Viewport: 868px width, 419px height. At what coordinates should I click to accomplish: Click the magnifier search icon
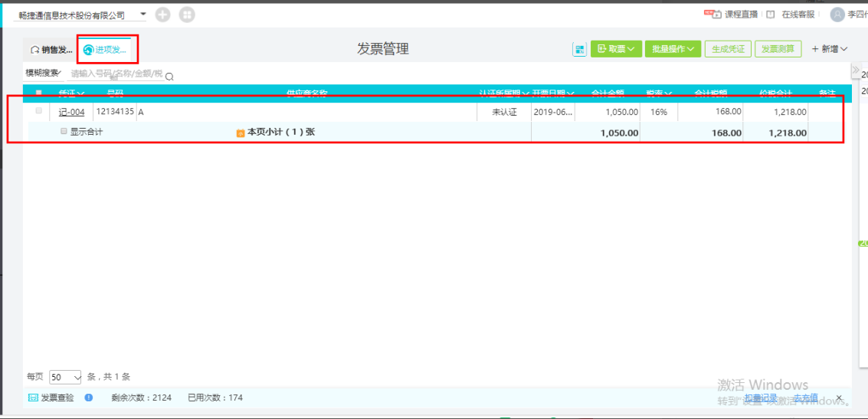pos(170,77)
